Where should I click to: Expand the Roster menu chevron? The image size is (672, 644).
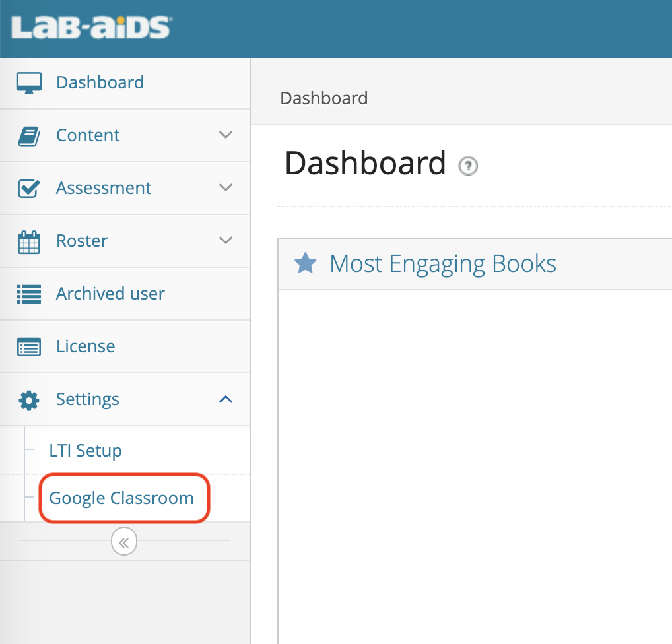pos(225,240)
